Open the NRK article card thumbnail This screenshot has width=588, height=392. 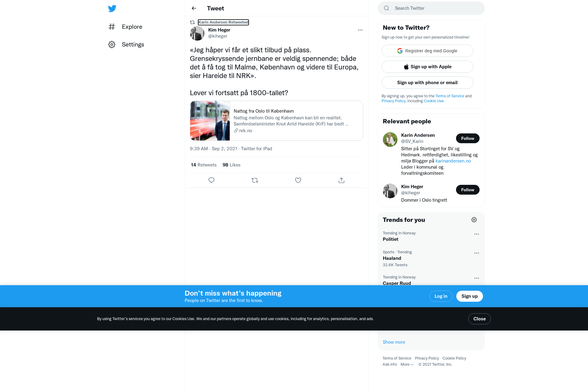pos(210,121)
